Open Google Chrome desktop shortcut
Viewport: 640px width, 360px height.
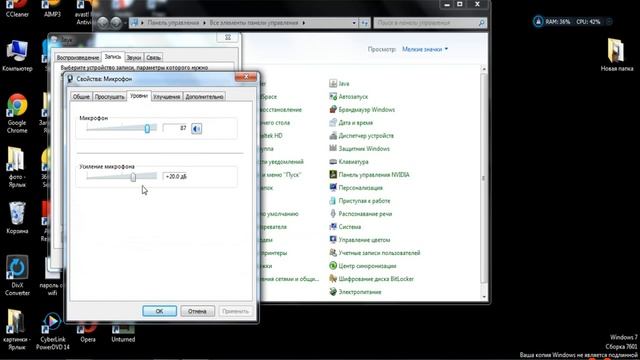(x=17, y=113)
